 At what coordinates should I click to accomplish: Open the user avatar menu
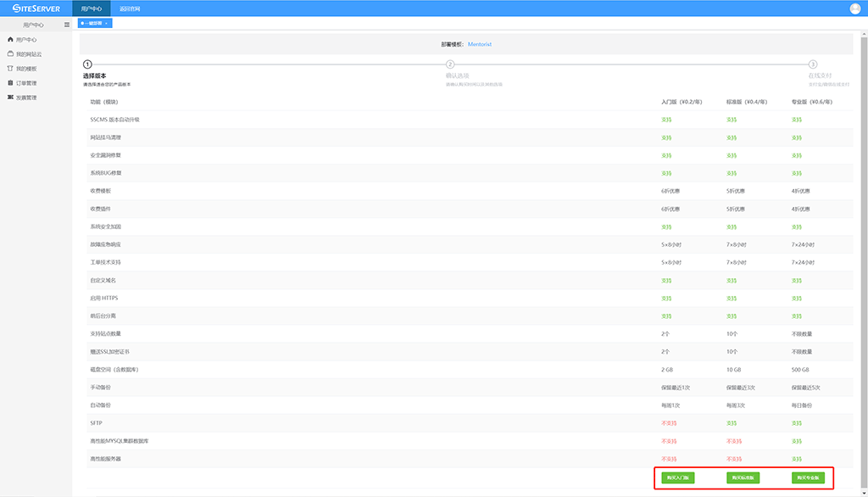coord(854,8)
